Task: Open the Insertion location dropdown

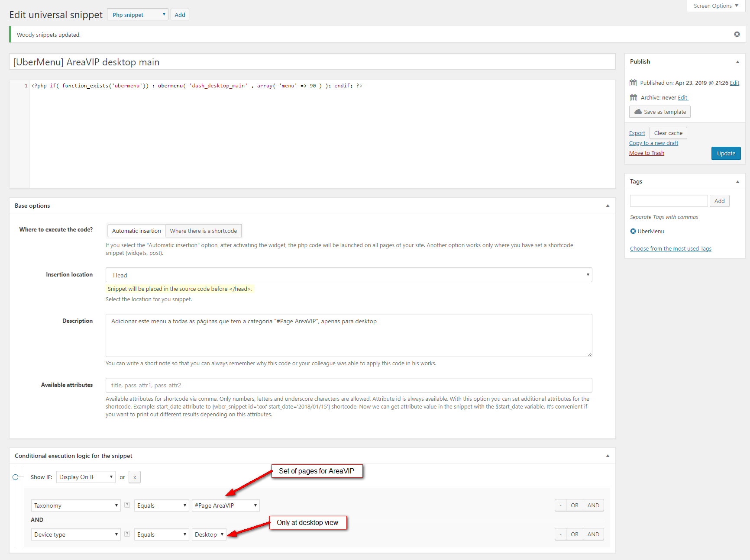Action: (349, 275)
